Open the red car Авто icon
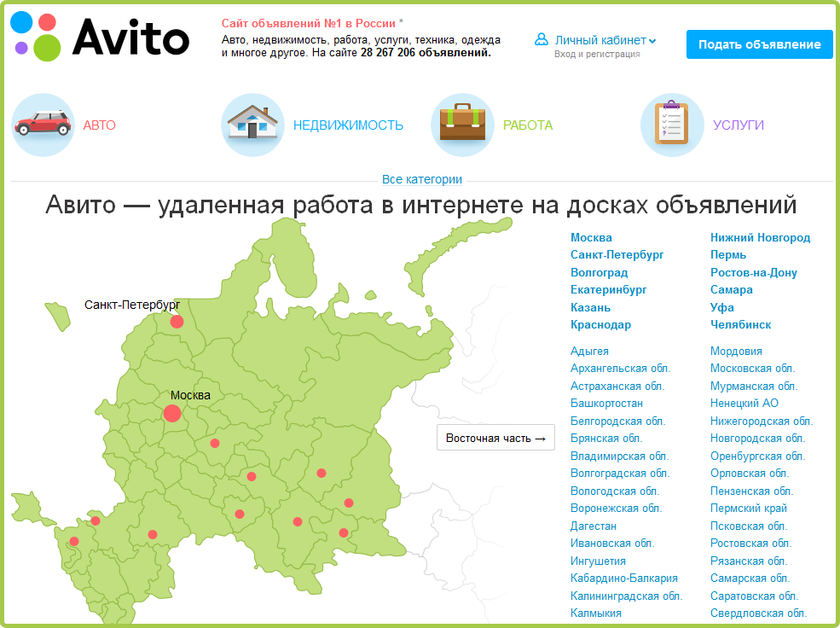This screenshot has width=840, height=628. [x=43, y=125]
